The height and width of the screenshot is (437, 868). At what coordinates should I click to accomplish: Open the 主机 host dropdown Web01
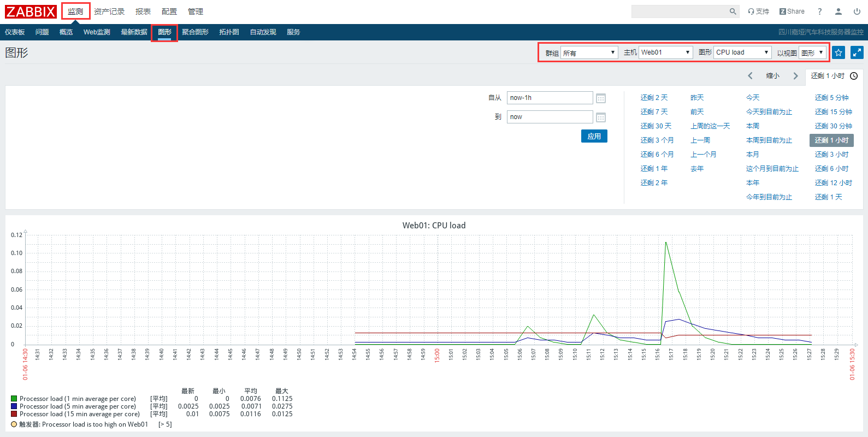[666, 52]
